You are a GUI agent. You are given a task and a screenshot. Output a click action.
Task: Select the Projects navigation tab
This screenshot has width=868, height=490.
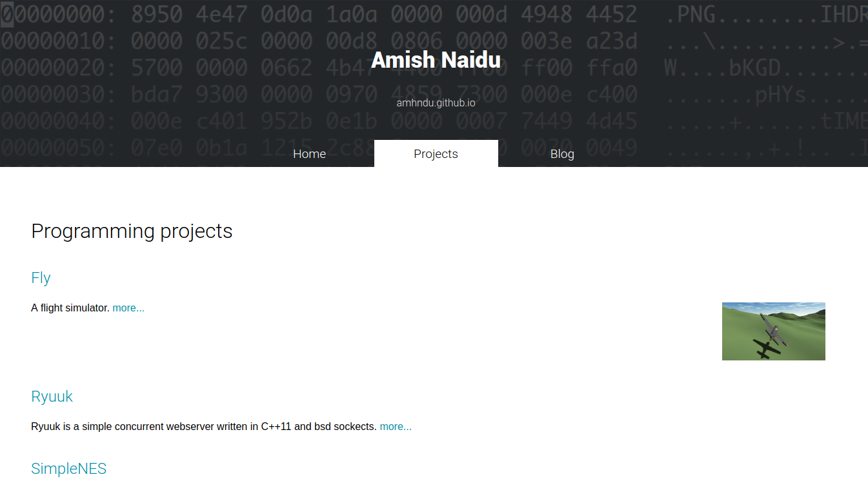[x=436, y=154]
